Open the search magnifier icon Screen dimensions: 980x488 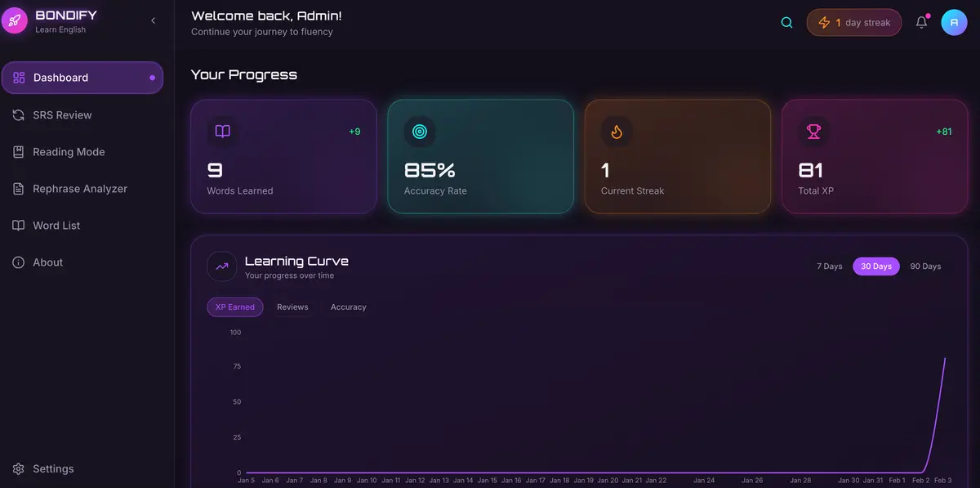point(786,22)
